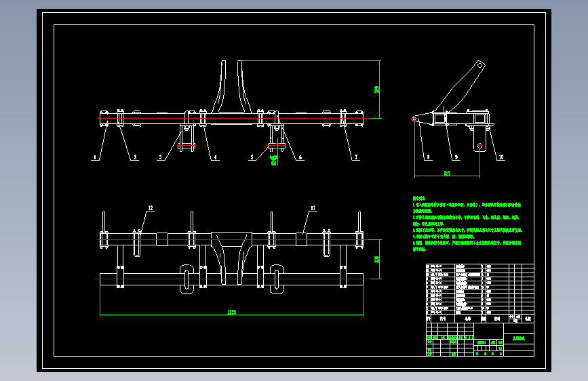Image resolution: width=588 pixels, height=381 pixels.
Task: Click the horizontal dimension text under side view
Action: coord(447,174)
